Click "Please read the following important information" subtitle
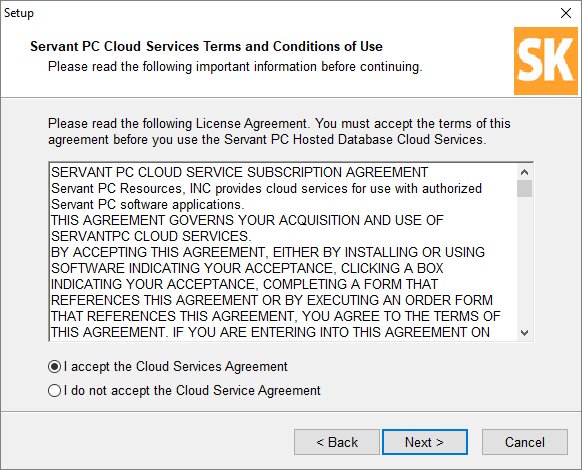Screen dimensions: 582x470 point(235,67)
